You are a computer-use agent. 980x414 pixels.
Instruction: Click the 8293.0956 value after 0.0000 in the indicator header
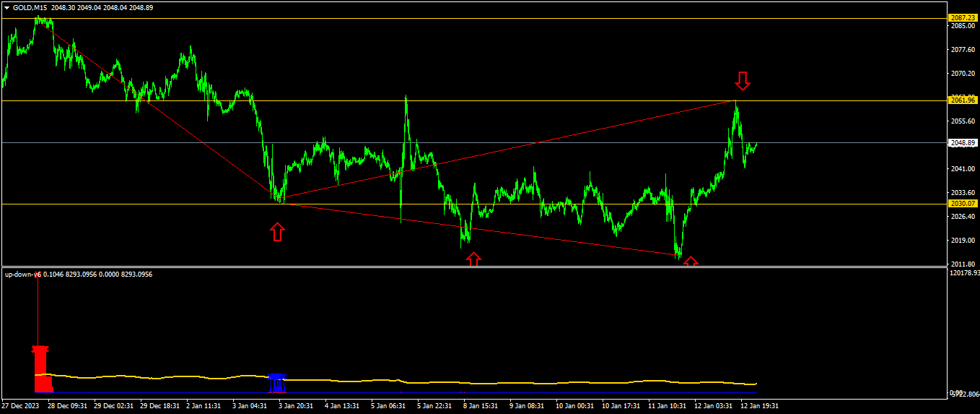[136, 275]
